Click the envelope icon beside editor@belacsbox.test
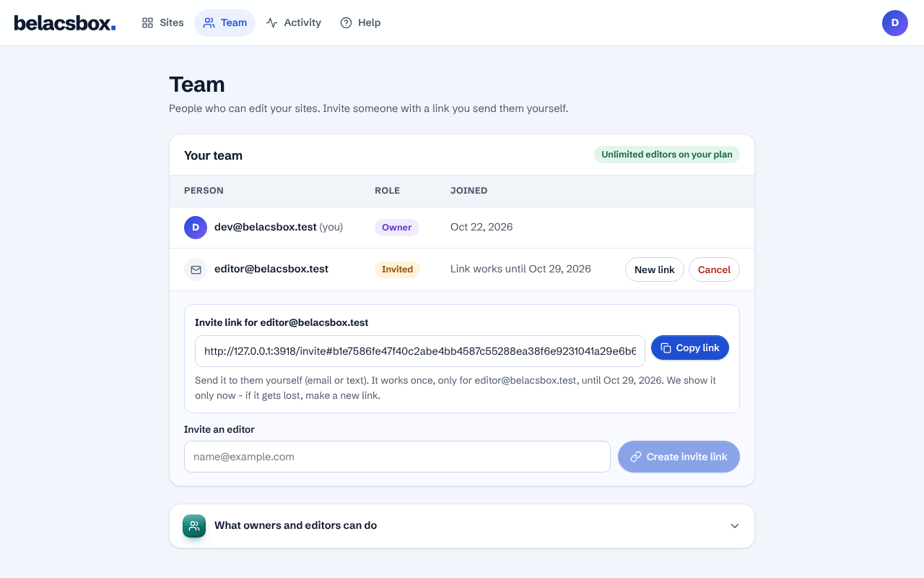924x578 pixels. pyautogui.click(x=196, y=269)
